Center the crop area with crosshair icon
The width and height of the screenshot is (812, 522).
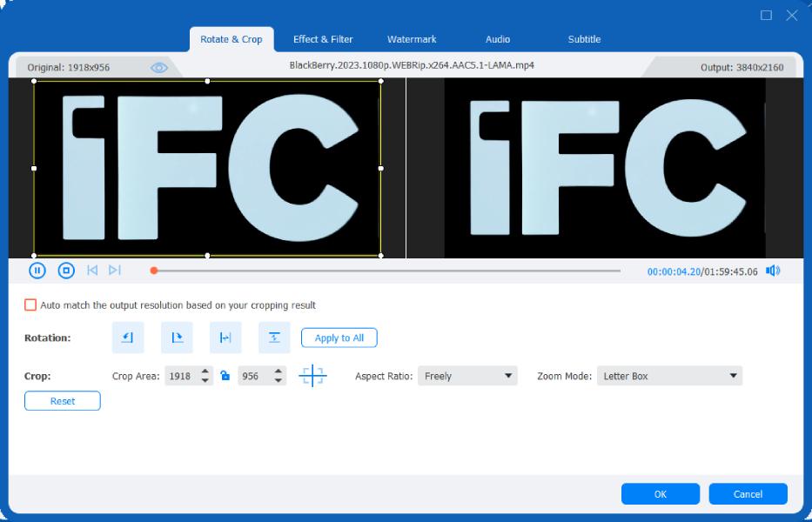(x=312, y=376)
